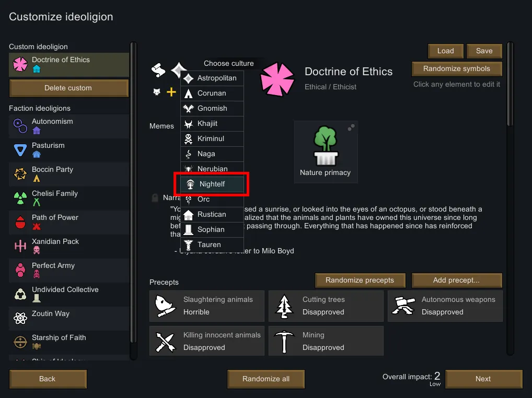Click the Add precept button
Screen dimensions: 532x398
click(456, 280)
